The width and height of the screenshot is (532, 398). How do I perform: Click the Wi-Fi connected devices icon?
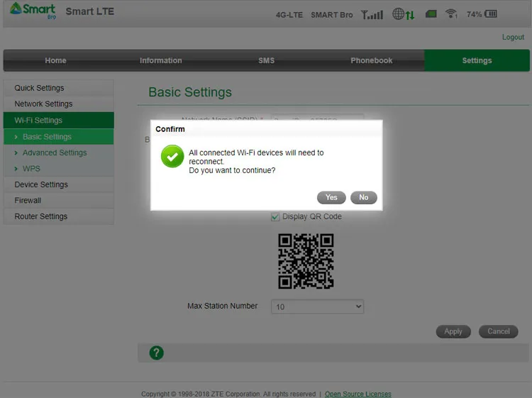click(451, 14)
